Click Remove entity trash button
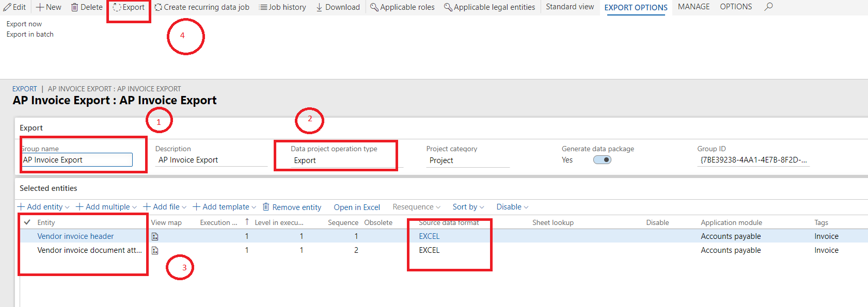This screenshot has width=868, height=307. coord(292,207)
